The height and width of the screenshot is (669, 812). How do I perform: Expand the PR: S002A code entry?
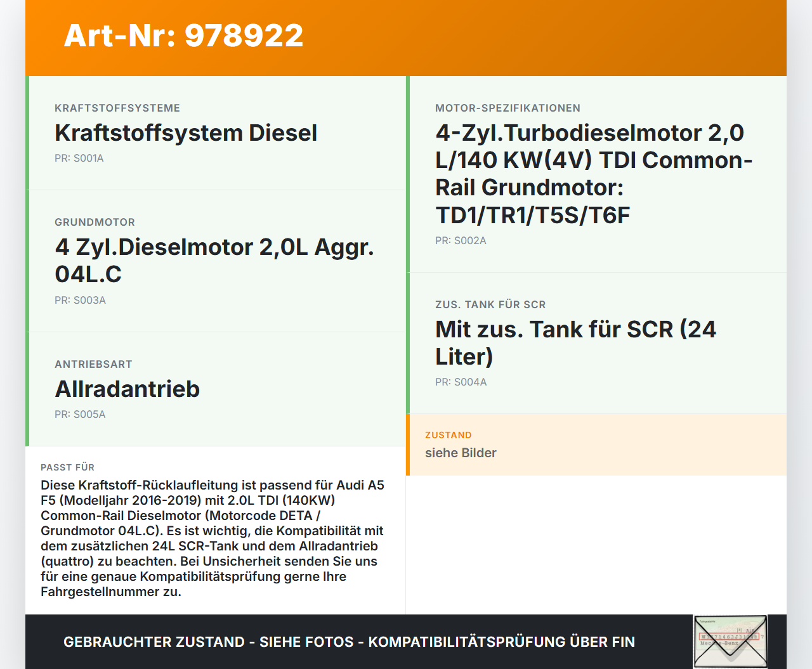click(461, 240)
